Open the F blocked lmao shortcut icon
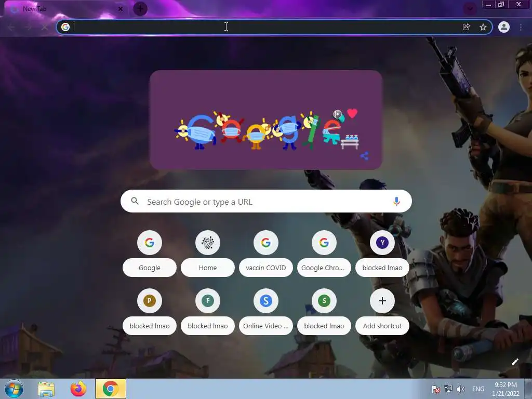 [208, 301]
